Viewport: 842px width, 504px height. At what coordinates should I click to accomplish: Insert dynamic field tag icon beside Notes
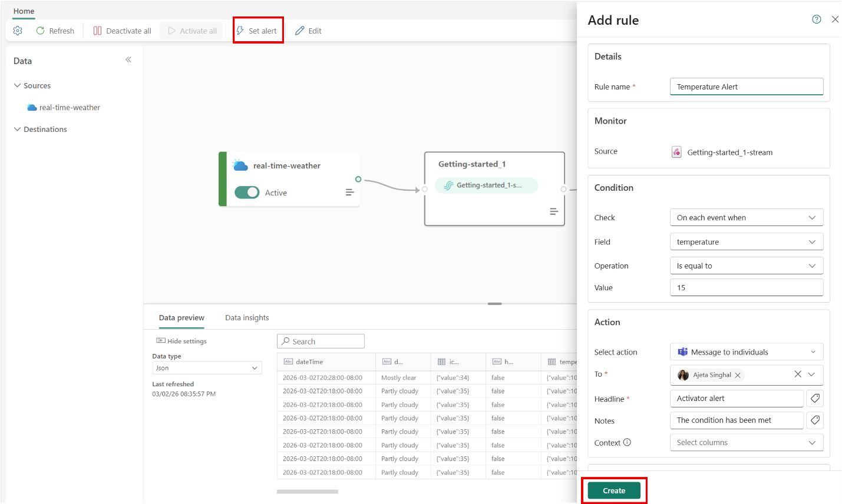[x=815, y=420]
